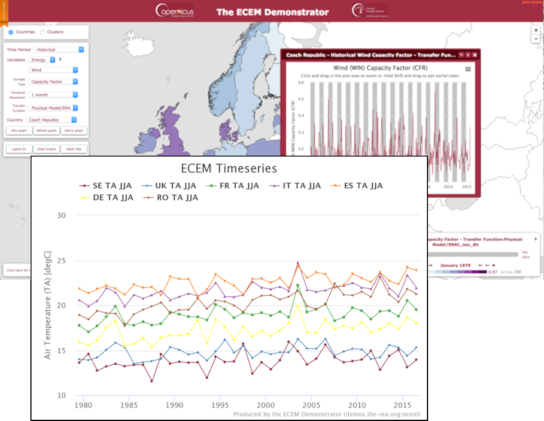Click the second arrow icon right of January 1979
This screenshot has height=421, width=544.
[487, 266]
